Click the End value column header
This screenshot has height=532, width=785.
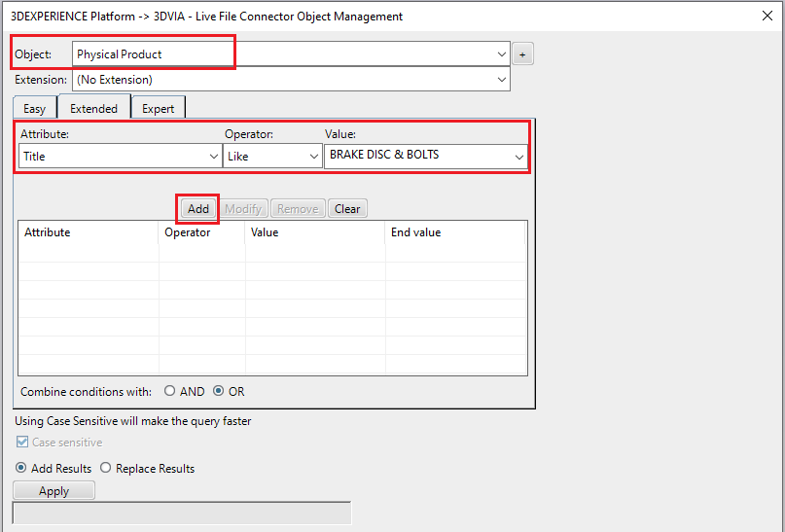pos(455,232)
